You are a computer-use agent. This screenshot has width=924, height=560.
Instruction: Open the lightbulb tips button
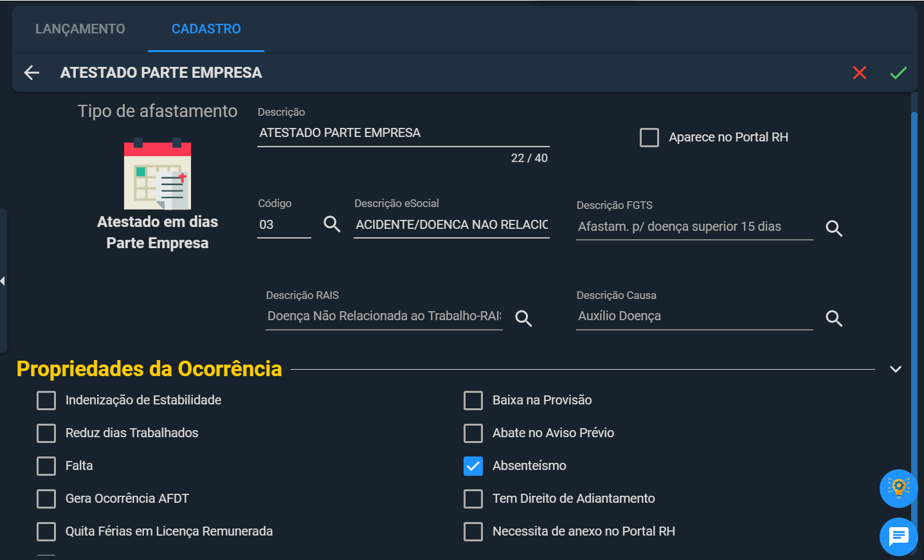pyautogui.click(x=898, y=489)
